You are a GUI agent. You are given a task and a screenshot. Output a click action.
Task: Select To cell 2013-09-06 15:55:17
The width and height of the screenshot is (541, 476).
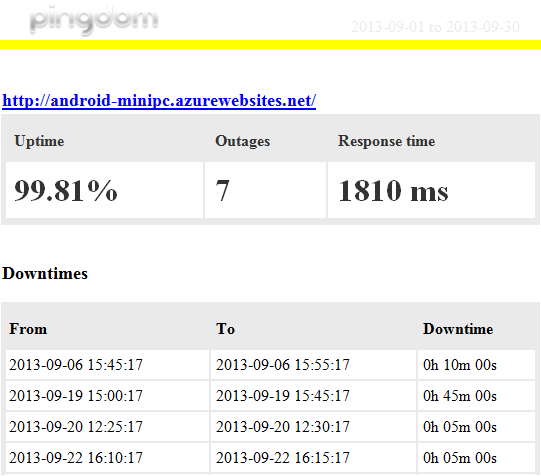313,365
